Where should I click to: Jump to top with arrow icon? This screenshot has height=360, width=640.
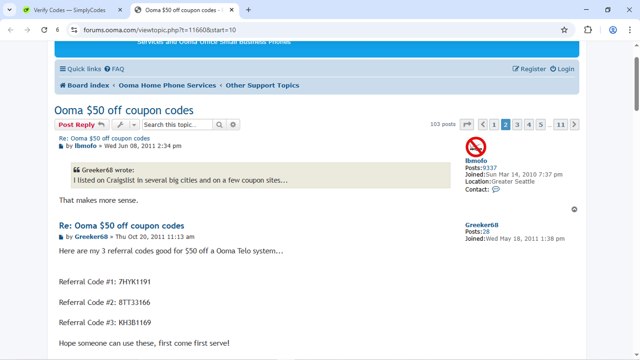[x=574, y=209]
